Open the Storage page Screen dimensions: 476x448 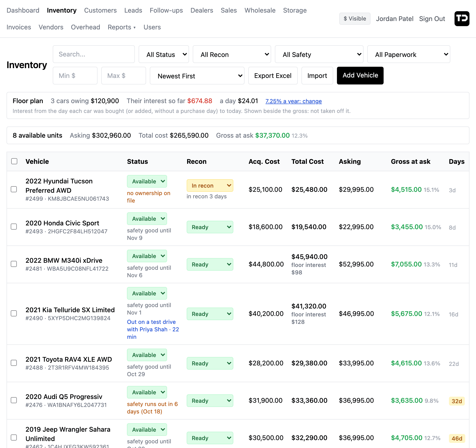pyautogui.click(x=295, y=10)
